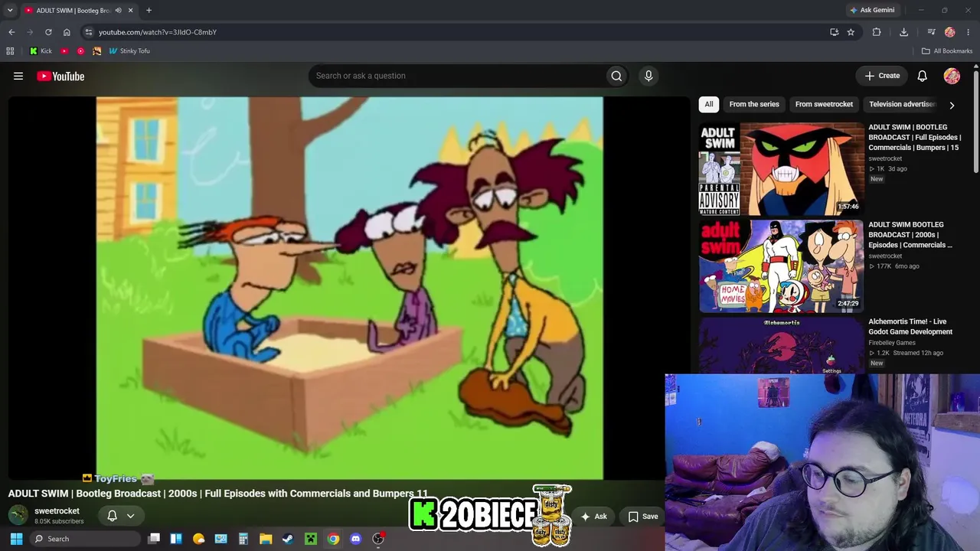Toggle the sweetrocket channel notification bell
The height and width of the screenshot is (551, 980).
(112, 516)
